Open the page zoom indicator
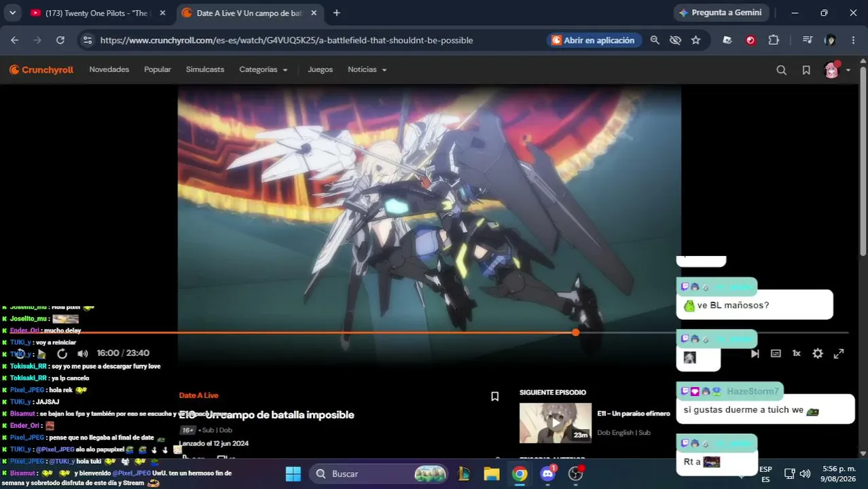Image resolution: width=868 pixels, height=489 pixels. tap(655, 40)
